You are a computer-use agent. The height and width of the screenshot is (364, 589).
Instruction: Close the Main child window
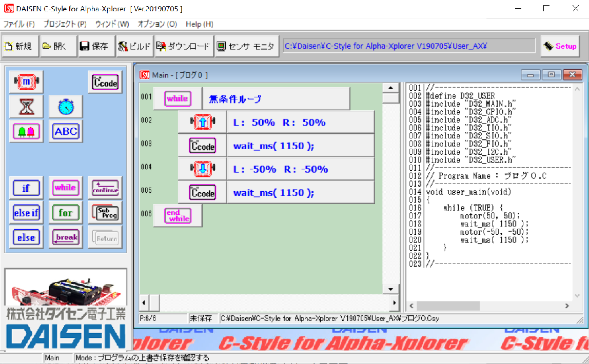(572, 75)
